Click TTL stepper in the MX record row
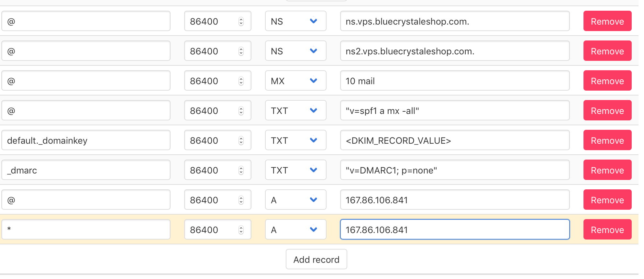The image size is (644, 279). [x=241, y=81]
